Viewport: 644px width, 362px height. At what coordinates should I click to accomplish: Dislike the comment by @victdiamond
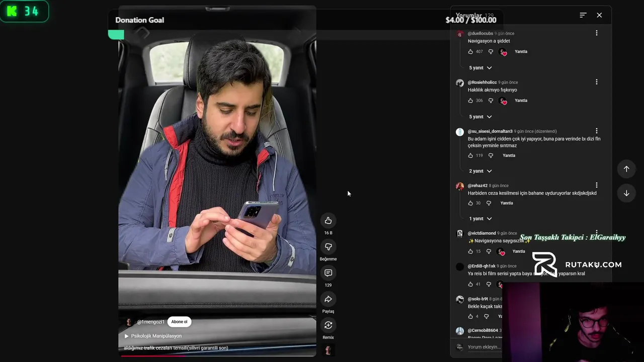click(489, 251)
